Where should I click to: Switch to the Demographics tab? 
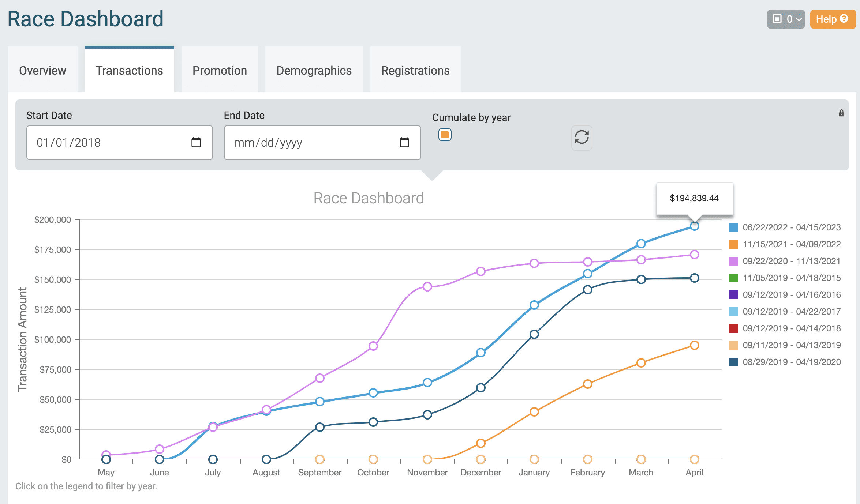pyautogui.click(x=314, y=70)
